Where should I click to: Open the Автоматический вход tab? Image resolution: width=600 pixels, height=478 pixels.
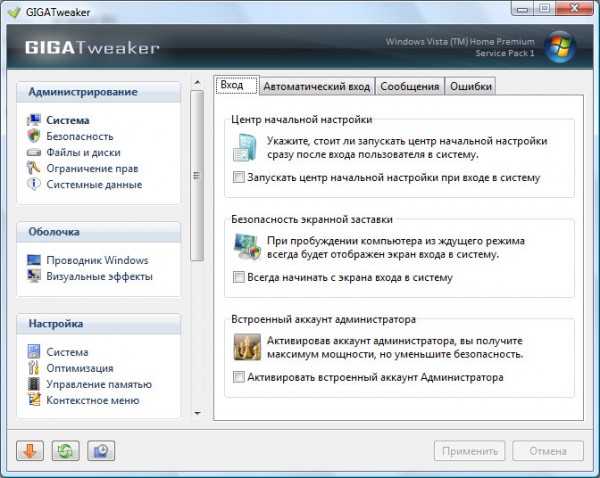(317, 86)
